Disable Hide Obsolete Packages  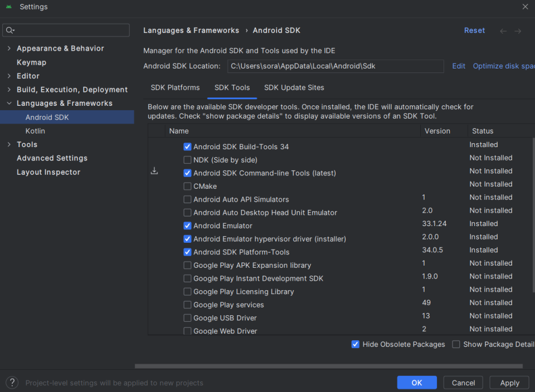click(355, 344)
